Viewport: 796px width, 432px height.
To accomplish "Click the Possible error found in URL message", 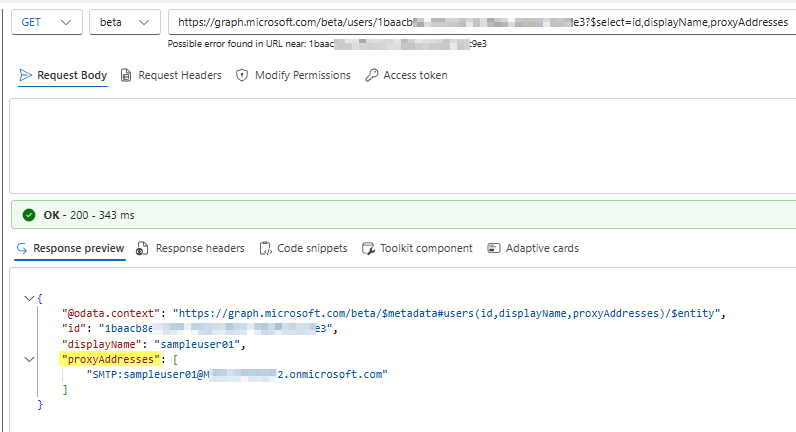I will (327, 44).
